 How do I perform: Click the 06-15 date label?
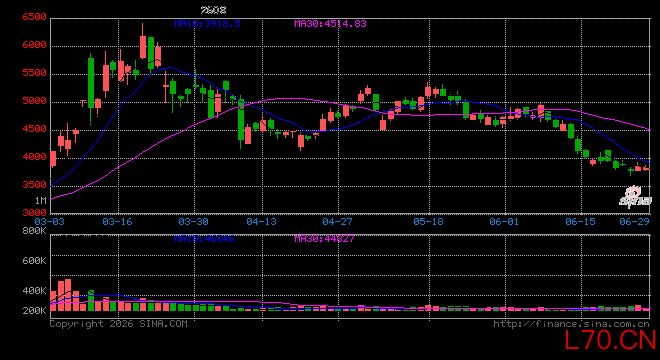pyautogui.click(x=580, y=221)
